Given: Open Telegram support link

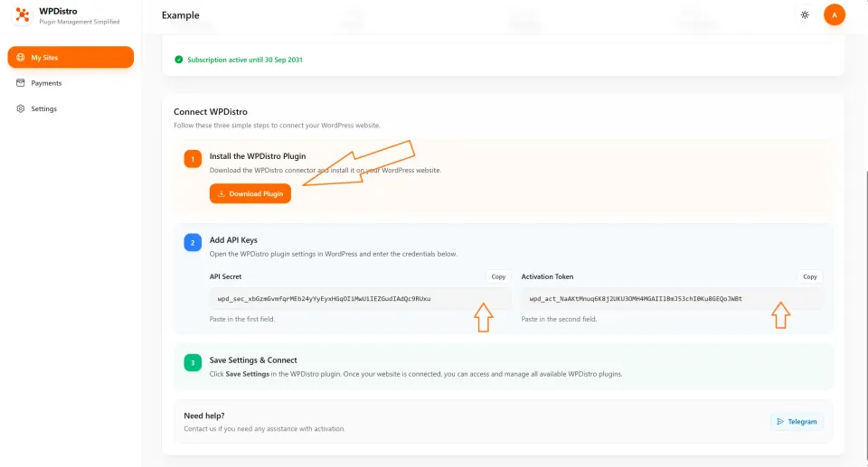Looking at the screenshot, I should point(797,422).
